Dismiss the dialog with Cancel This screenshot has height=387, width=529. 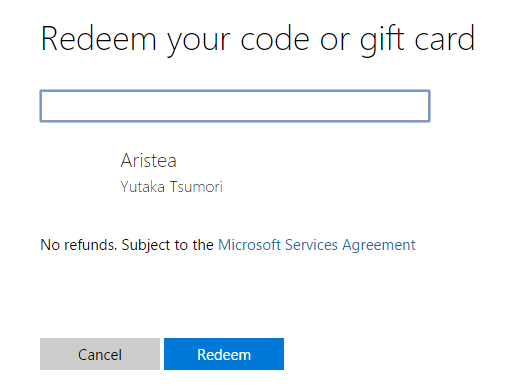click(100, 354)
